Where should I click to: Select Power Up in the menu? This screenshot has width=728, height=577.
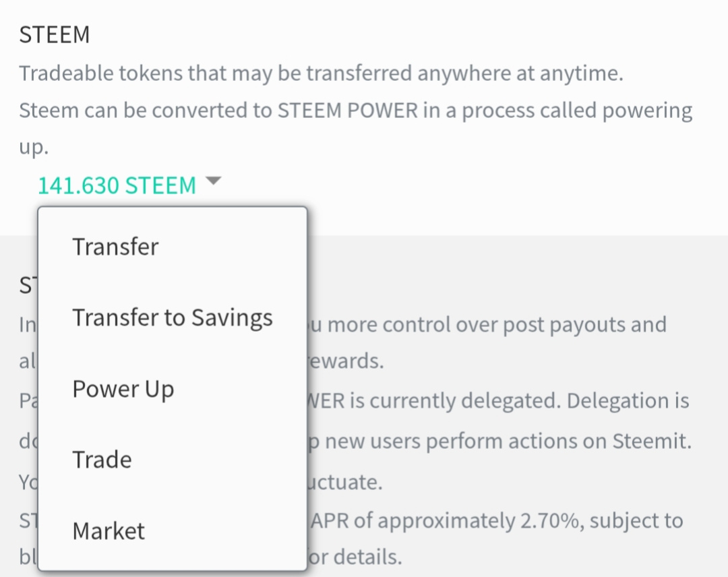coord(123,389)
